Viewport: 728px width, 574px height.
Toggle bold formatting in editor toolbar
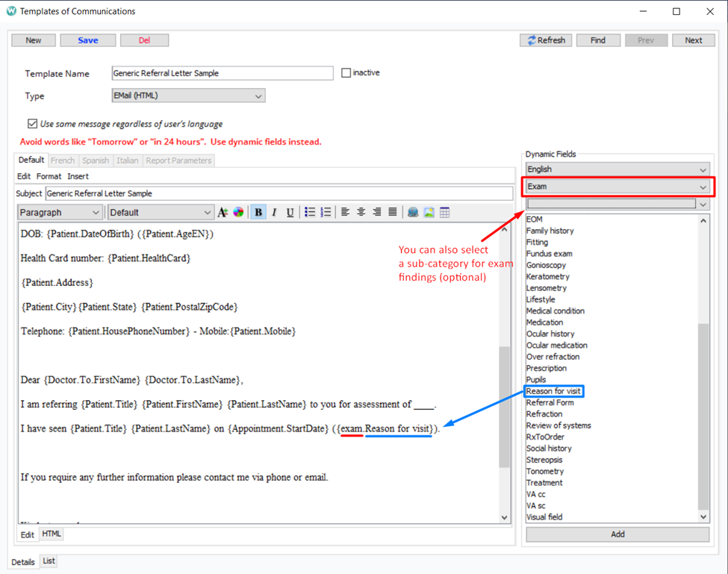pyautogui.click(x=258, y=213)
